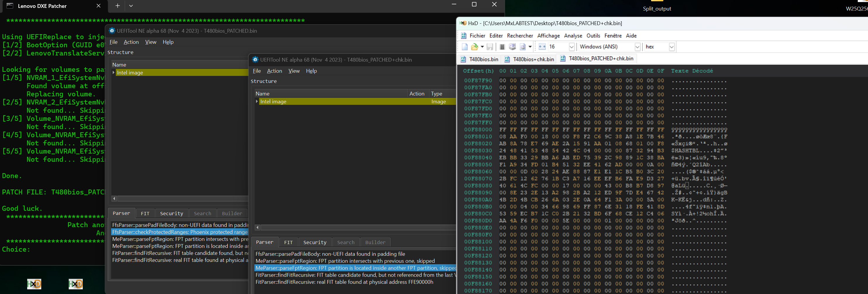This screenshot has height=294, width=868.
Task: Expand Intel image tree item in T480bios_PATCHED+chk window
Action: click(257, 102)
